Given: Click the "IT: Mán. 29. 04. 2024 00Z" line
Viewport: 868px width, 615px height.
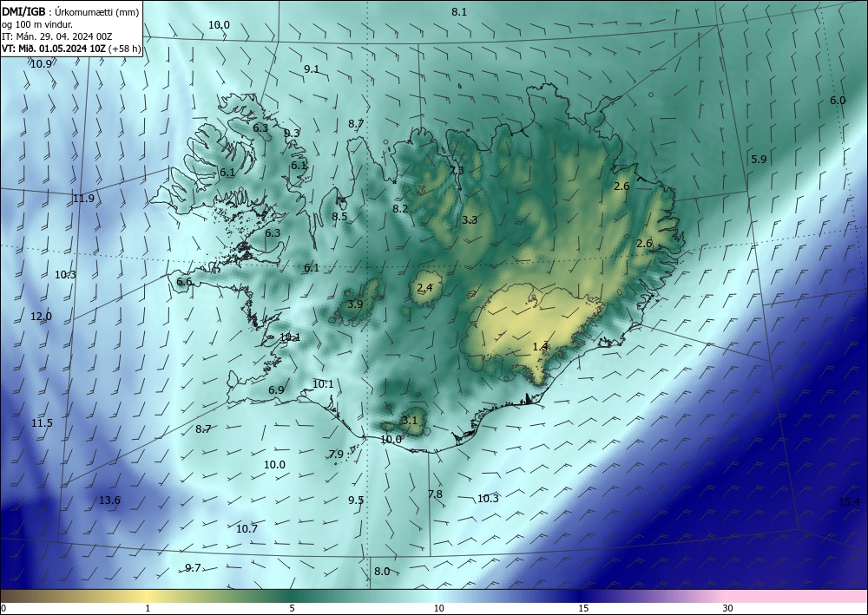Looking at the screenshot, I should tap(57, 36).
